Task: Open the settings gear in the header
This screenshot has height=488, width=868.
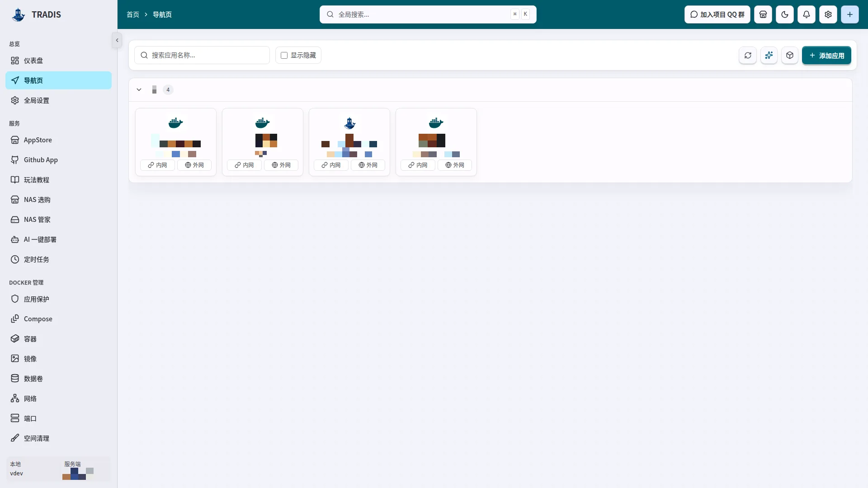Action: tap(828, 14)
